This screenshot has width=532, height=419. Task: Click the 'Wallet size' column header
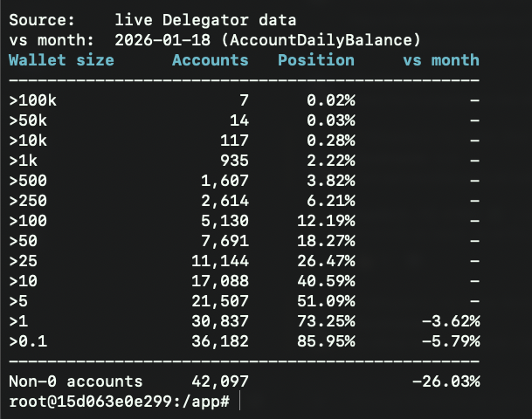pyautogui.click(x=61, y=60)
